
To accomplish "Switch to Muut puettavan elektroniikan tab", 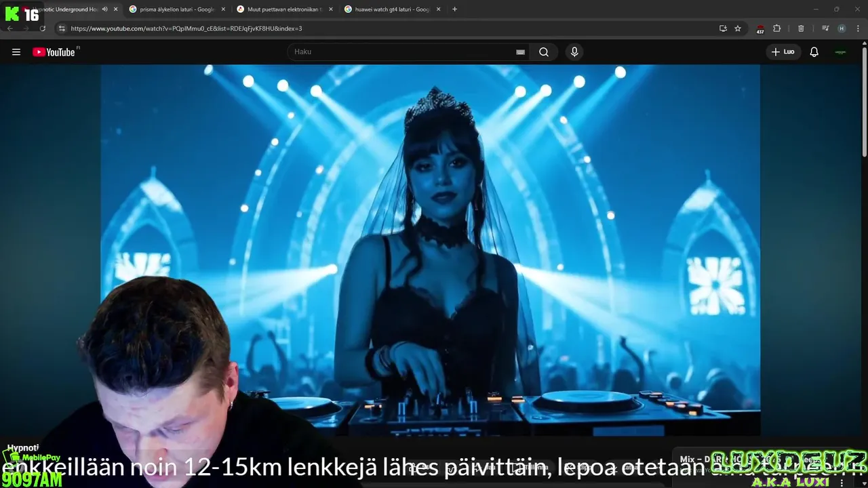I will (284, 9).
